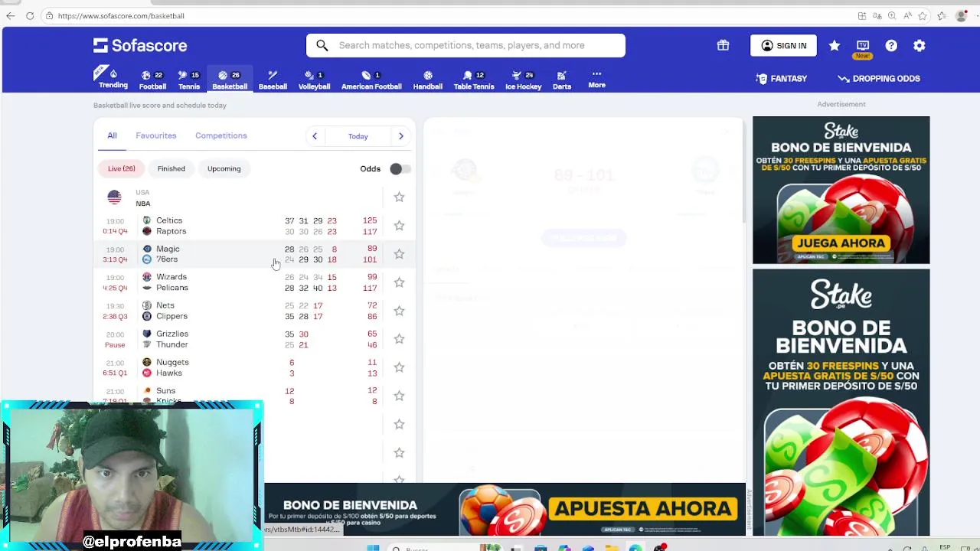The image size is (980, 551).
Task: Open favourites star in Sofascore header
Action: tap(835, 46)
